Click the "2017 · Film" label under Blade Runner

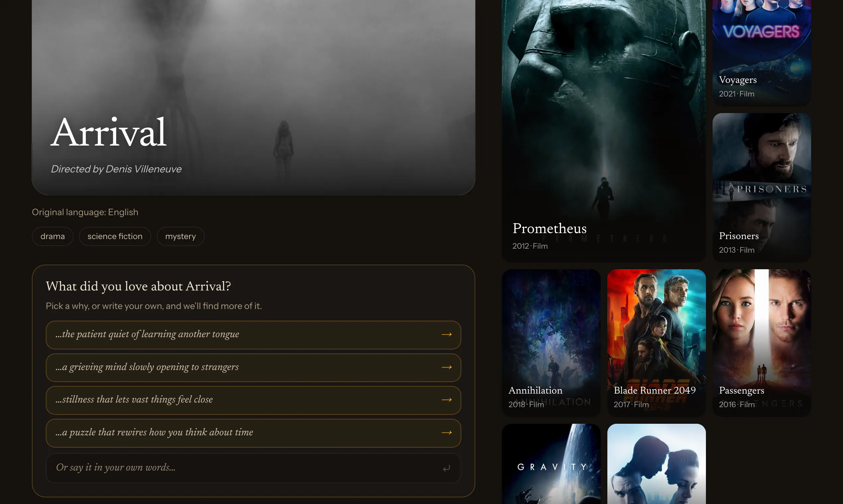(631, 405)
